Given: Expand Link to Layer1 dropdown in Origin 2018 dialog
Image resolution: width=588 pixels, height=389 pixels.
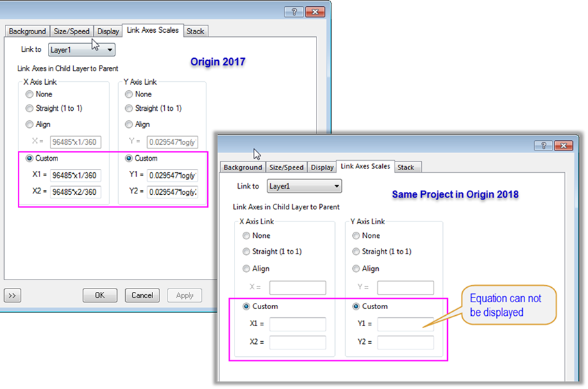Looking at the screenshot, I should 304,186.
